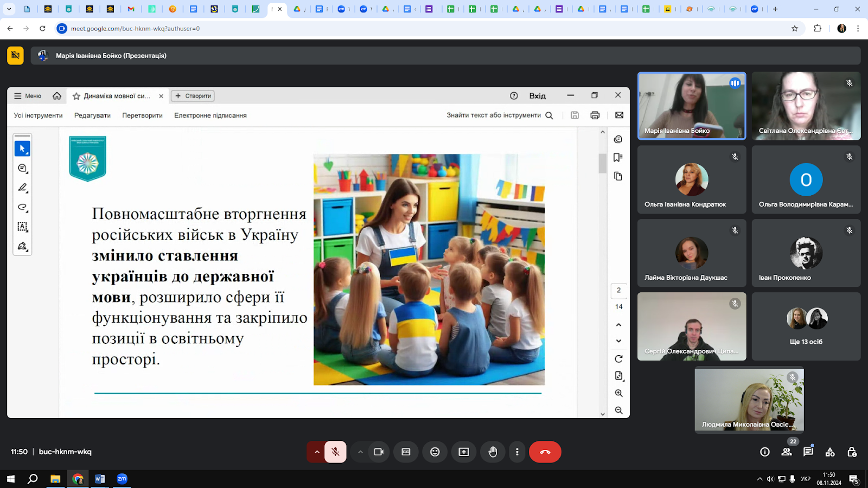
Task: Click the browser address bar URL
Action: (136, 28)
